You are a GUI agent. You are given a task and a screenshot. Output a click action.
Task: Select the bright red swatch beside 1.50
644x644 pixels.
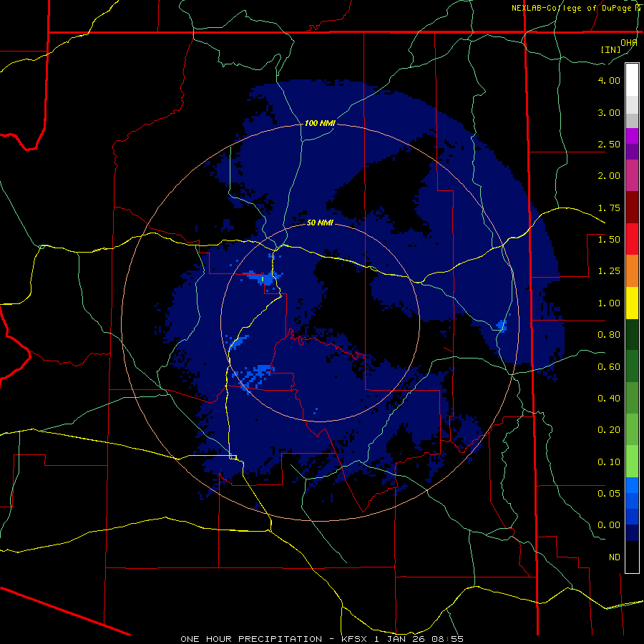click(632, 239)
